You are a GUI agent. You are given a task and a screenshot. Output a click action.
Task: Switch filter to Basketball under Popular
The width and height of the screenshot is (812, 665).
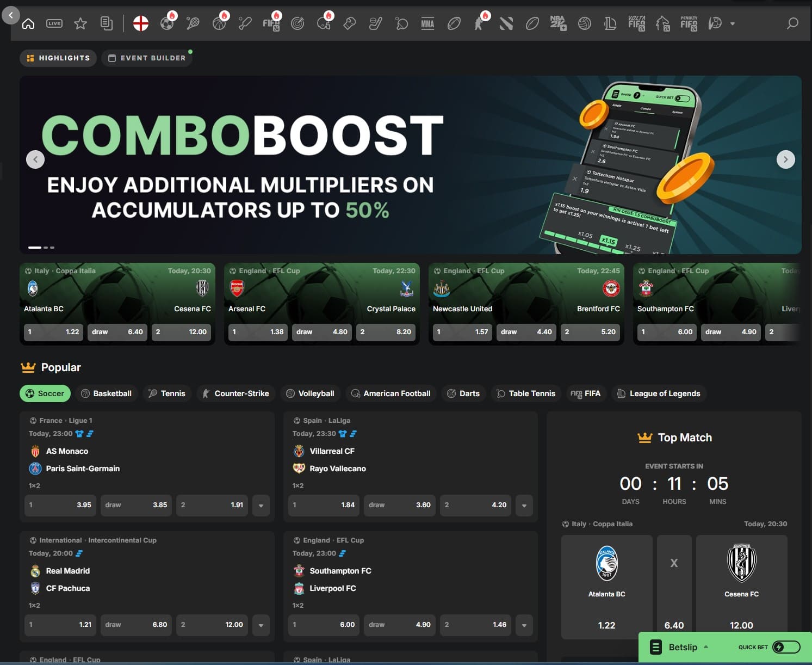pyautogui.click(x=107, y=393)
